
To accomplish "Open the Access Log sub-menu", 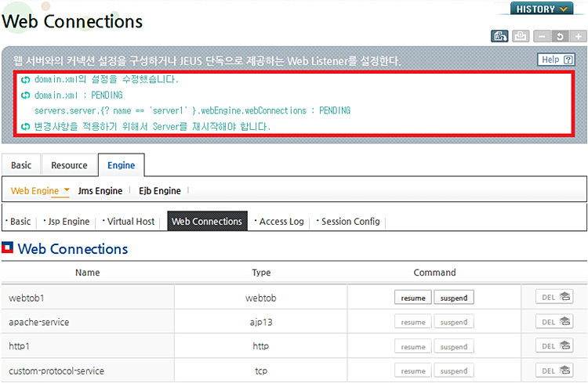I will 281,222.
